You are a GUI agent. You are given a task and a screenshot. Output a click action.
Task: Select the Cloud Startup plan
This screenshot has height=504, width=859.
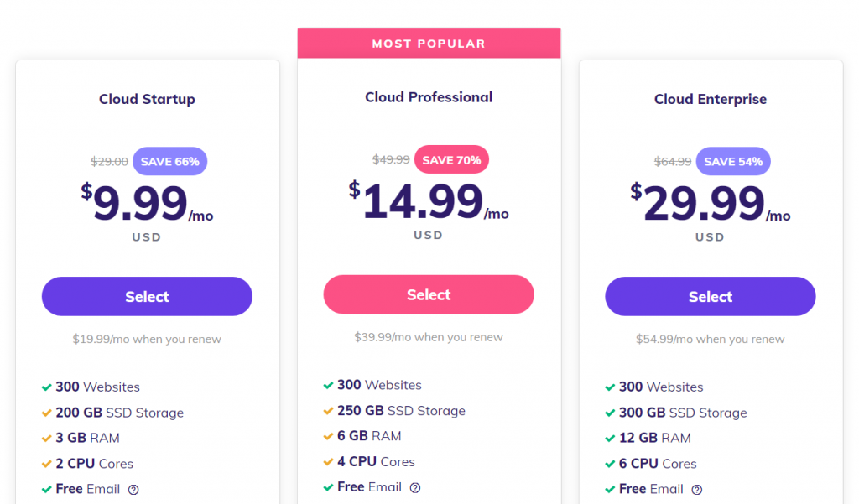[147, 296]
